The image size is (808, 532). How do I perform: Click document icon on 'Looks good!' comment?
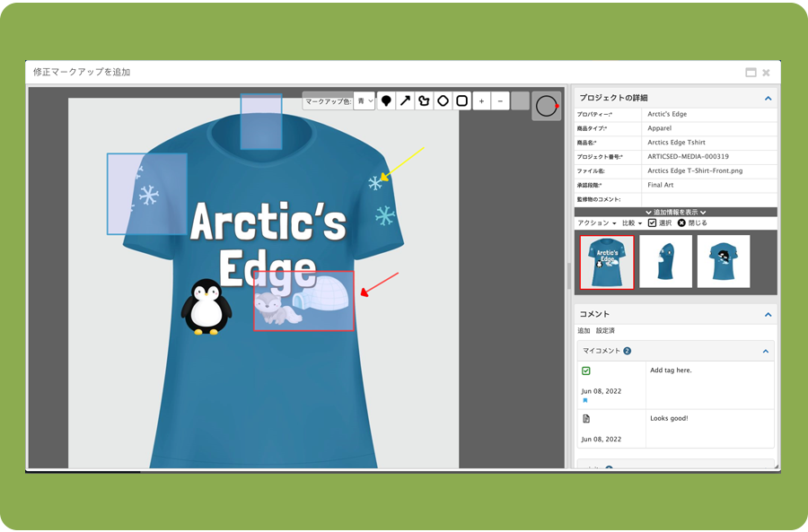point(585,418)
